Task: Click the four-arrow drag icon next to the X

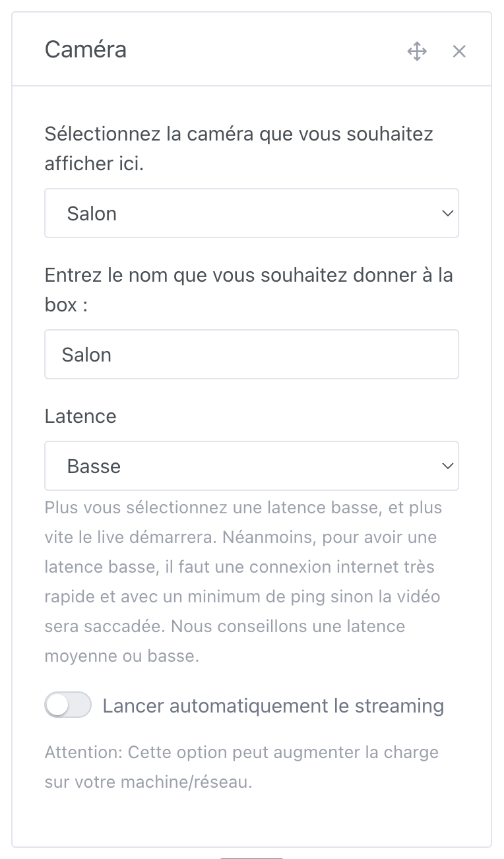Action: (417, 51)
